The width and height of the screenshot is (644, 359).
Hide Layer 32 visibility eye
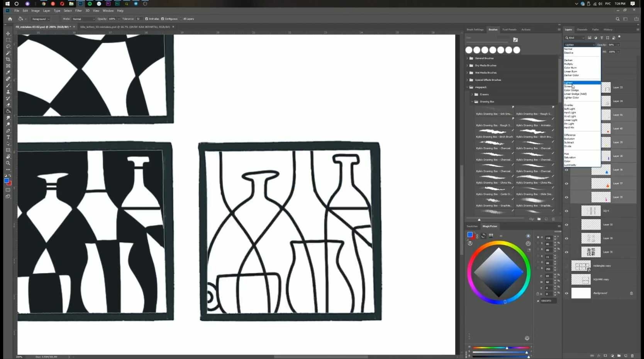click(566, 225)
